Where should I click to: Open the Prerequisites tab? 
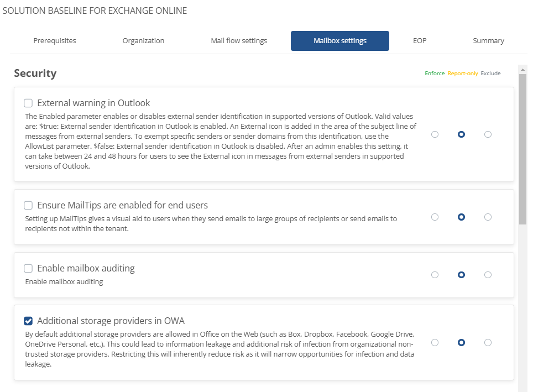[x=55, y=40]
